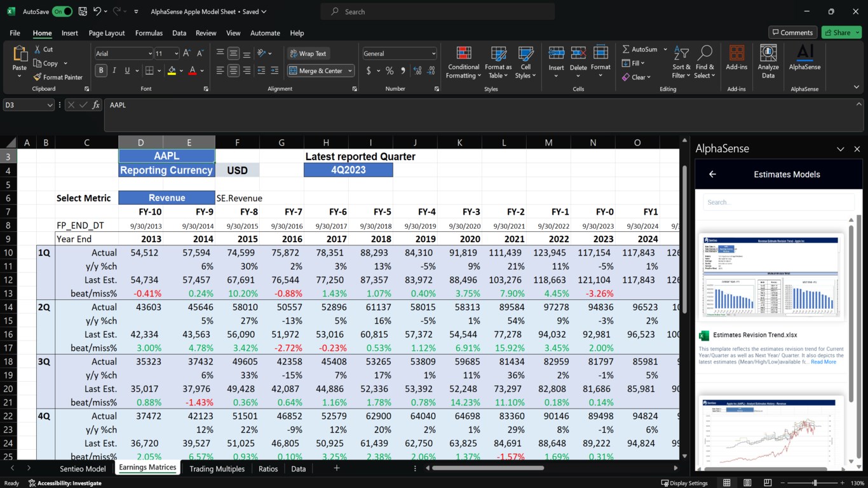Apply the yellow fill color
The width and height of the screenshot is (868, 488).
[x=172, y=71]
